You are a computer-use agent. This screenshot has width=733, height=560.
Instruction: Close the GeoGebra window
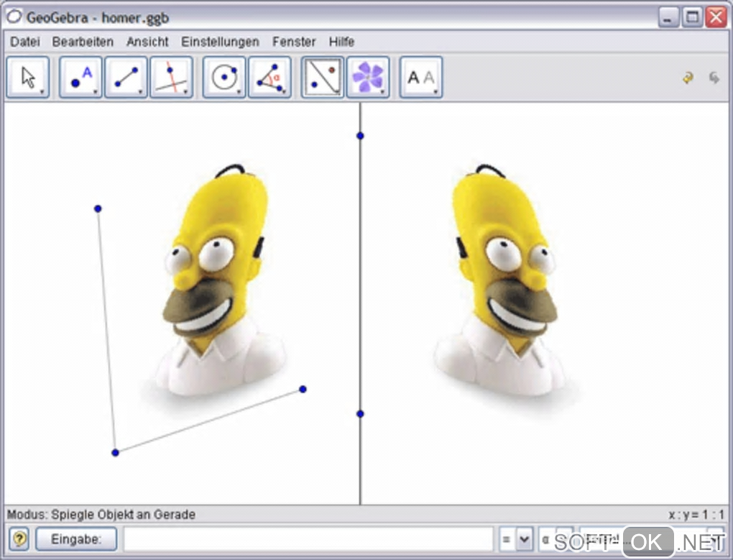point(716,17)
